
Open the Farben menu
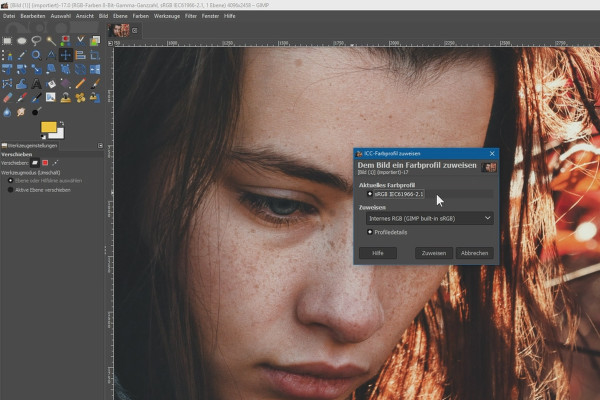(x=140, y=16)
